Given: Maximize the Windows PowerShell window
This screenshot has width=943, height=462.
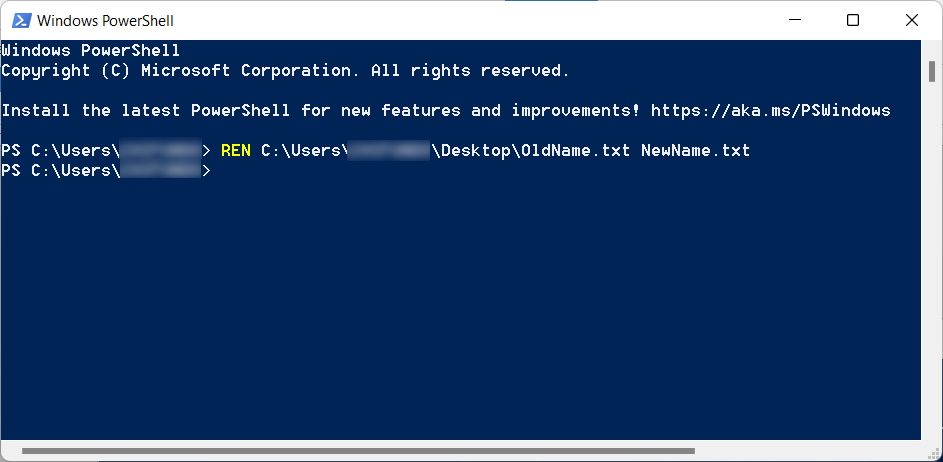Looking at the screenshot, I should click(852, 20).
